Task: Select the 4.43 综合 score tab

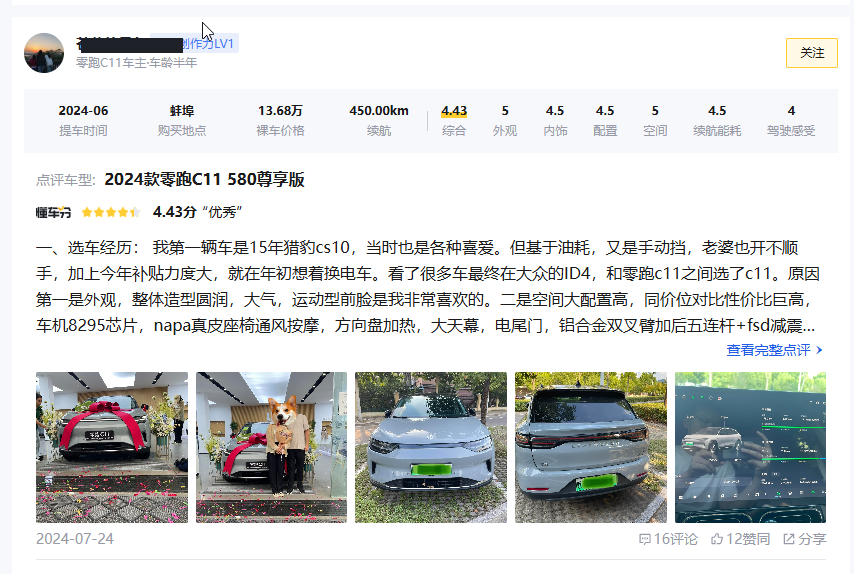Action: pos(454,120)
